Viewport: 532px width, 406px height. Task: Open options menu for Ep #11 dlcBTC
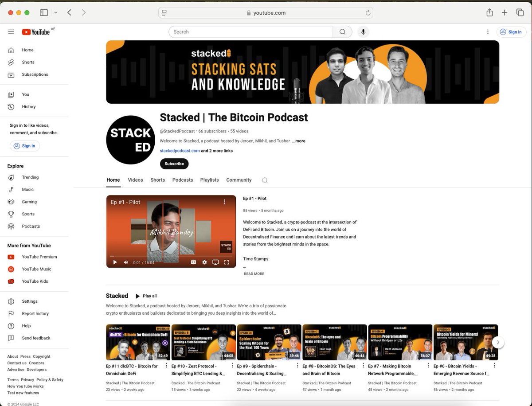coord(167,366)
